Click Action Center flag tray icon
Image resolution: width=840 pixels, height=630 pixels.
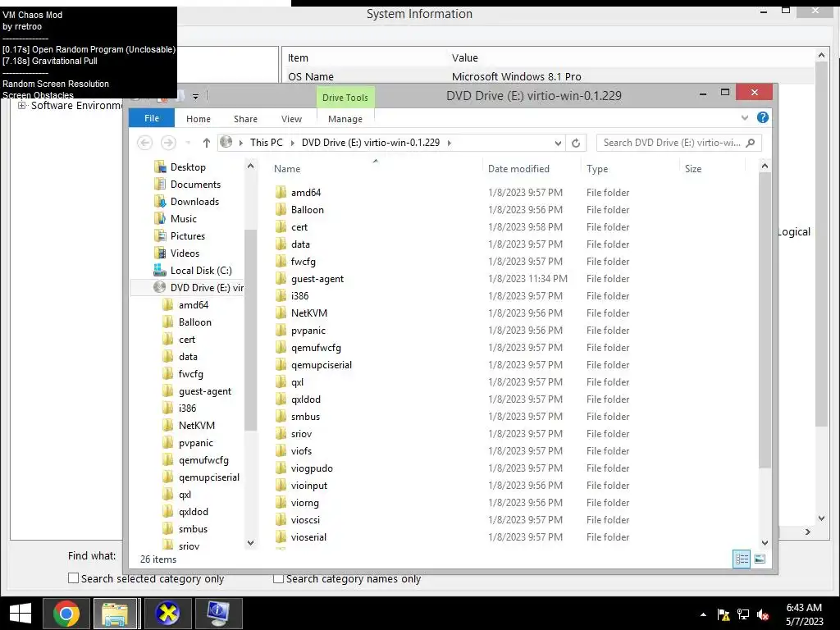[x=724, y=614]
